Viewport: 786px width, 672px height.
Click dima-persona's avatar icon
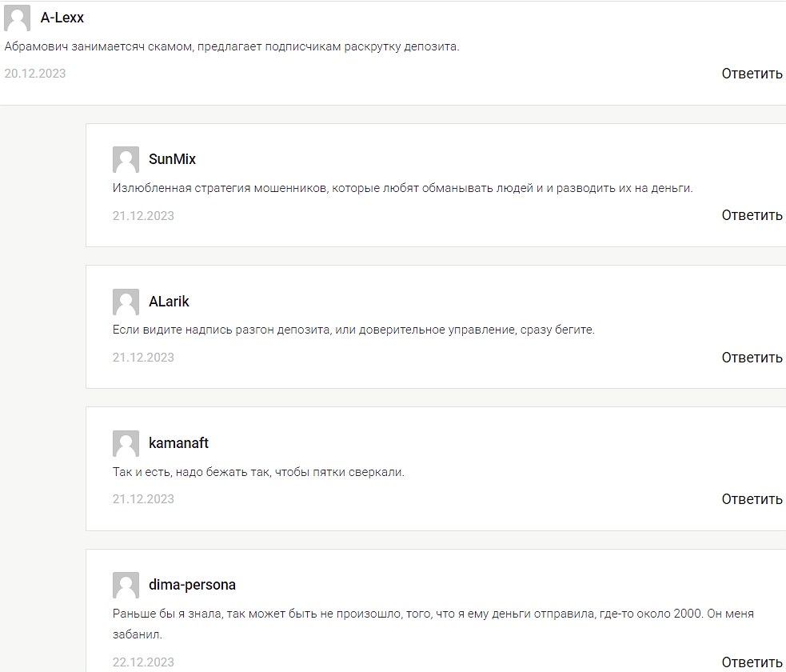coord(126,585)
